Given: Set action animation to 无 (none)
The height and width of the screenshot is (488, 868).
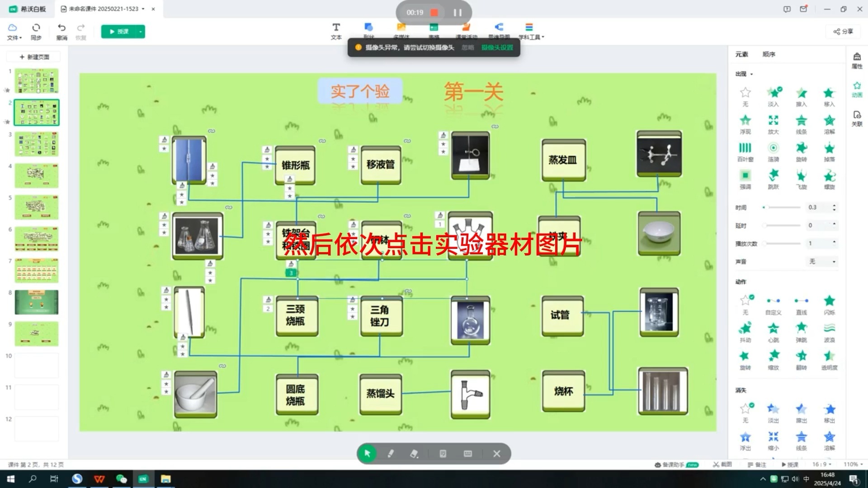Looking at the screenshot, I should 745,305.
